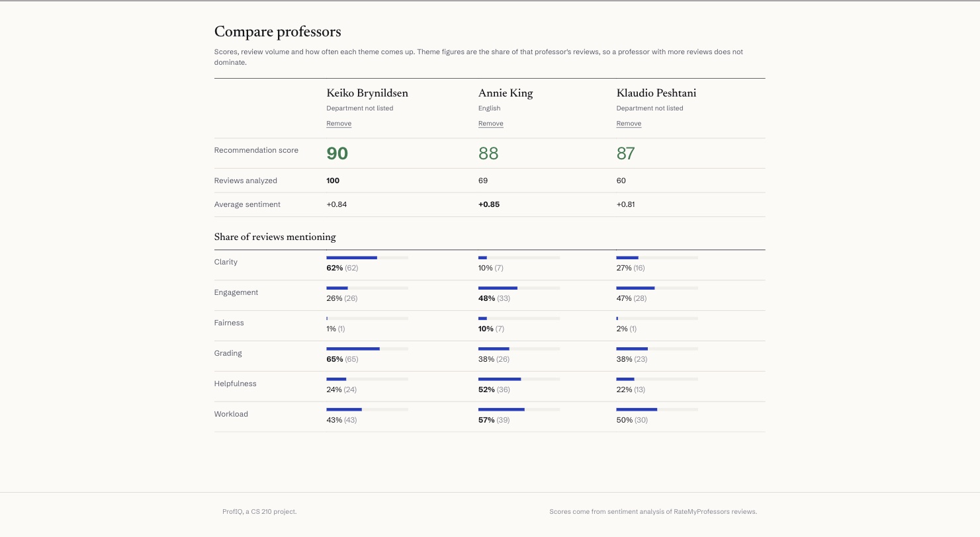
Task: Click the "50% (30)" workload value
Action: click(632, 420)
